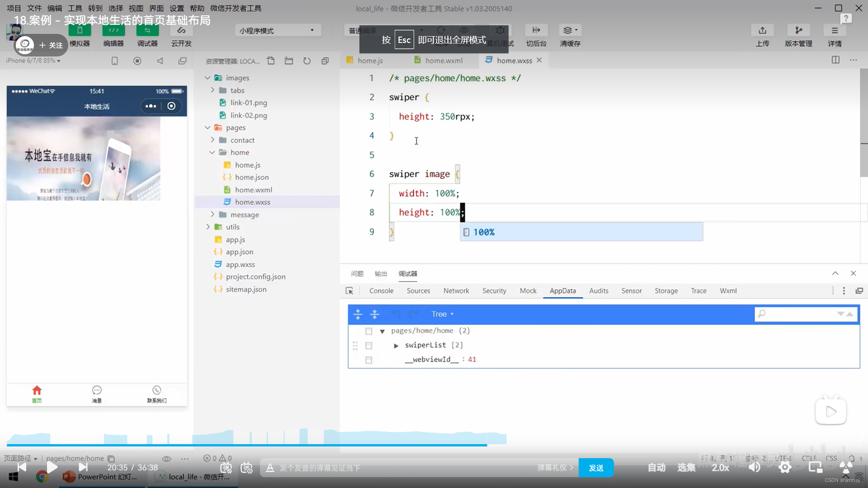Switch to the Console debugger tab
This screenshot has width=868, height=488.
[381, 291]
